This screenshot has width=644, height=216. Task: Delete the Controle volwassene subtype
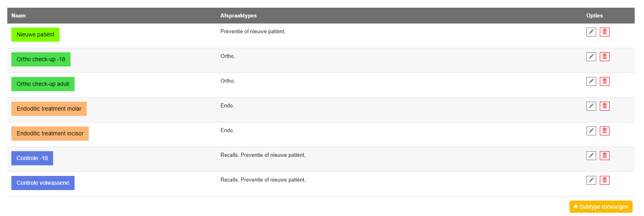(x=604, y=180)
